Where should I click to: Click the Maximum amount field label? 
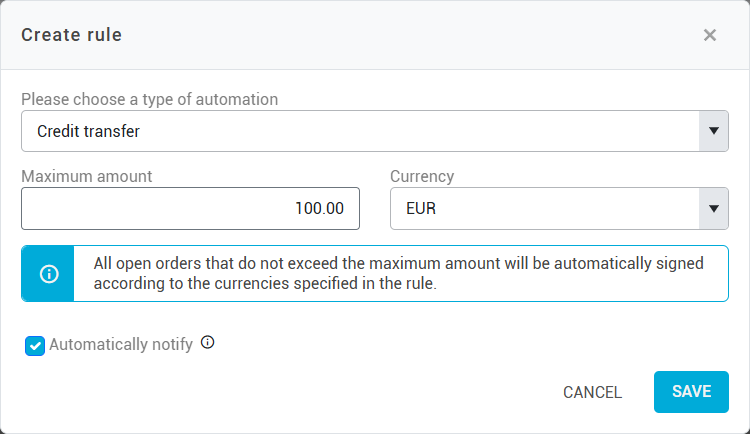click(86, 176)
